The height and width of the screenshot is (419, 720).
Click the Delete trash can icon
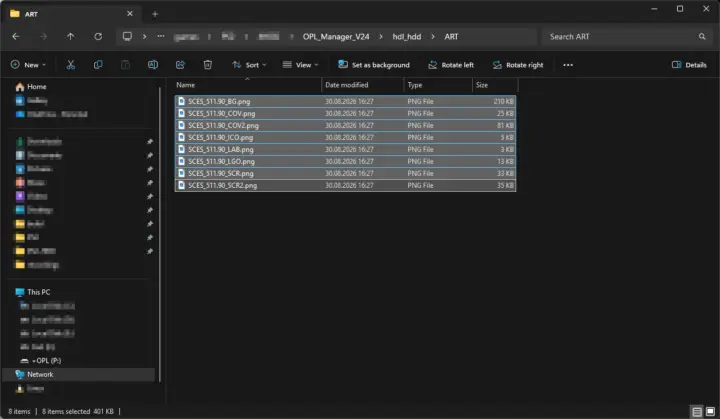[208, 65]
